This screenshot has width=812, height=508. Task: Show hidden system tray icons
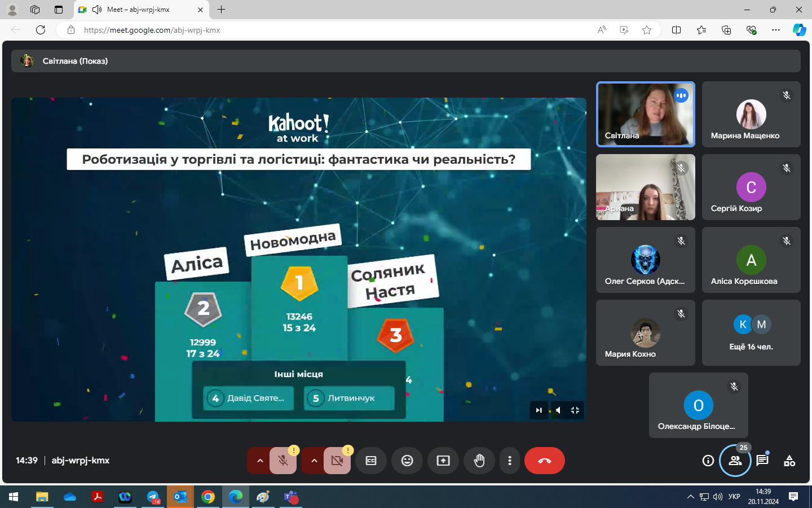click(690, 497)
